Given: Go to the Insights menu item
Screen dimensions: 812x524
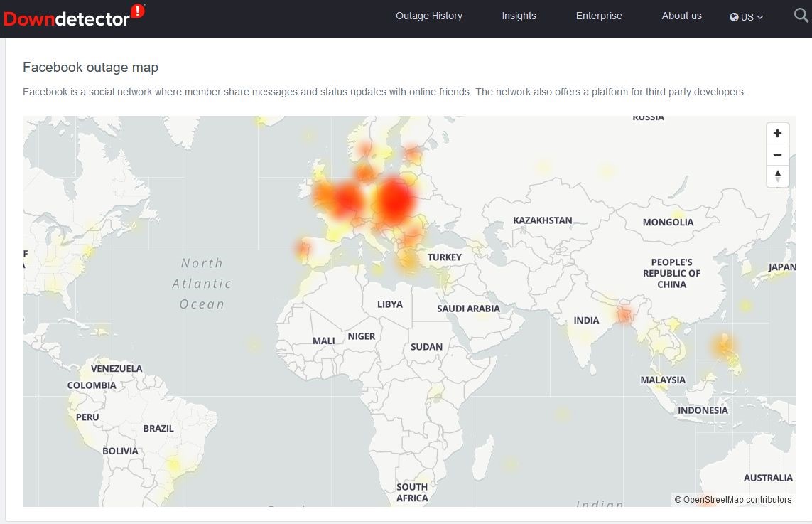Looking at the screenshot, I should click(x=519, y=16).
